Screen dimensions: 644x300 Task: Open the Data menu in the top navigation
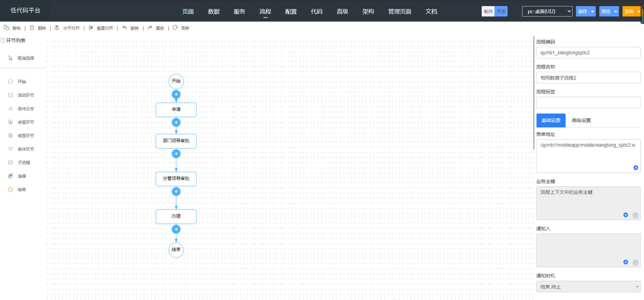coord(214,11)
